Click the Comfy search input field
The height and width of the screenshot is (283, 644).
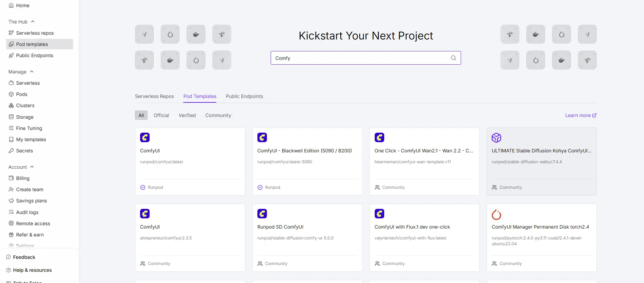(x=360, y=58)
